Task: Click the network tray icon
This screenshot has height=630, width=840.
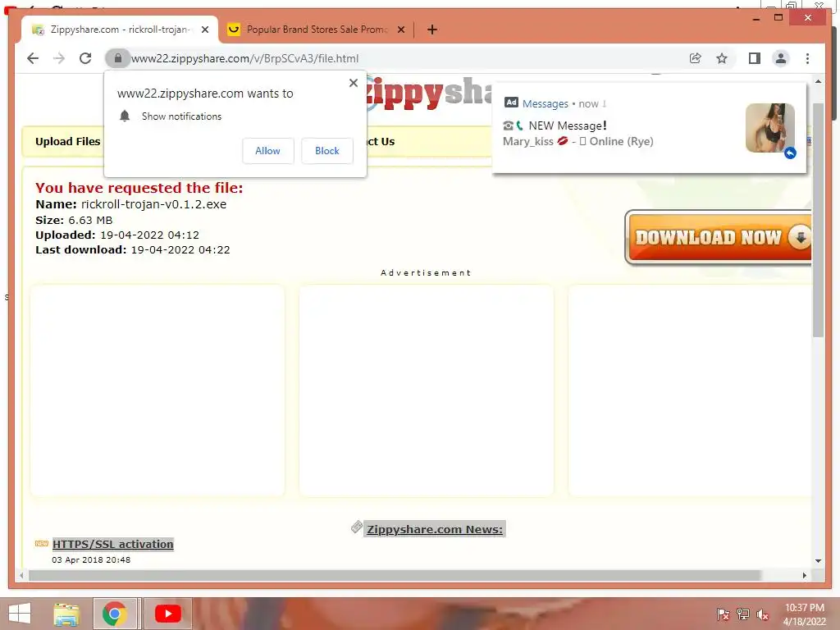Action: (x=742, y=614)
